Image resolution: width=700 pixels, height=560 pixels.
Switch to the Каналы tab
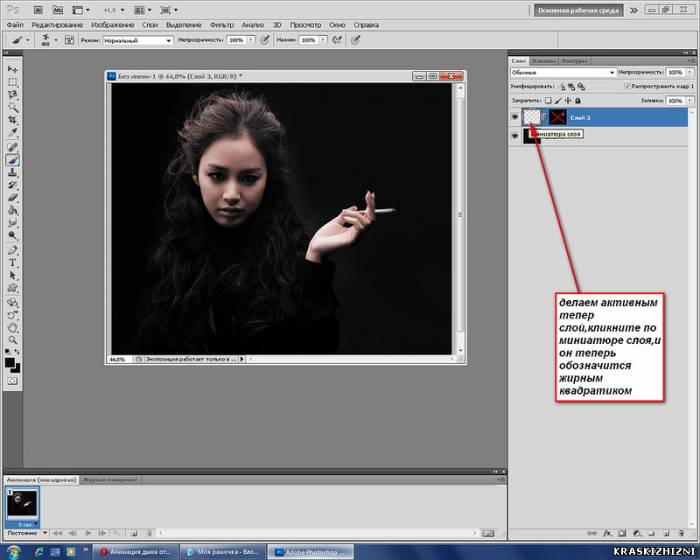(544, 61)
